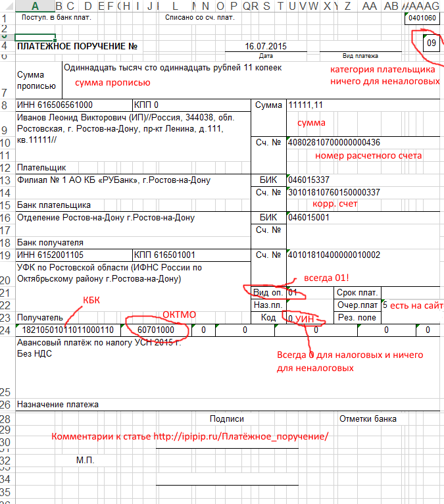Click the date cell 16.07.2015

[266, 46]
